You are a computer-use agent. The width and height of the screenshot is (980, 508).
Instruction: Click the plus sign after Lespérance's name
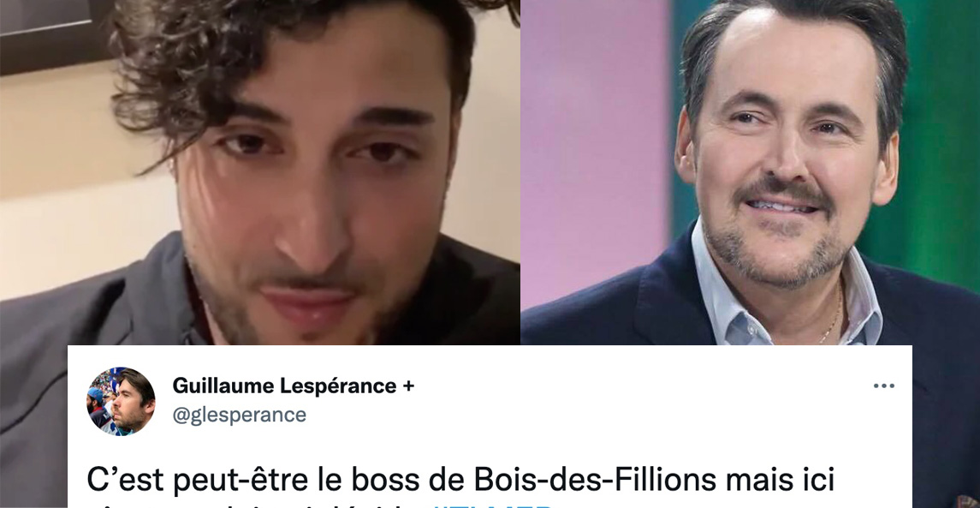408,386
